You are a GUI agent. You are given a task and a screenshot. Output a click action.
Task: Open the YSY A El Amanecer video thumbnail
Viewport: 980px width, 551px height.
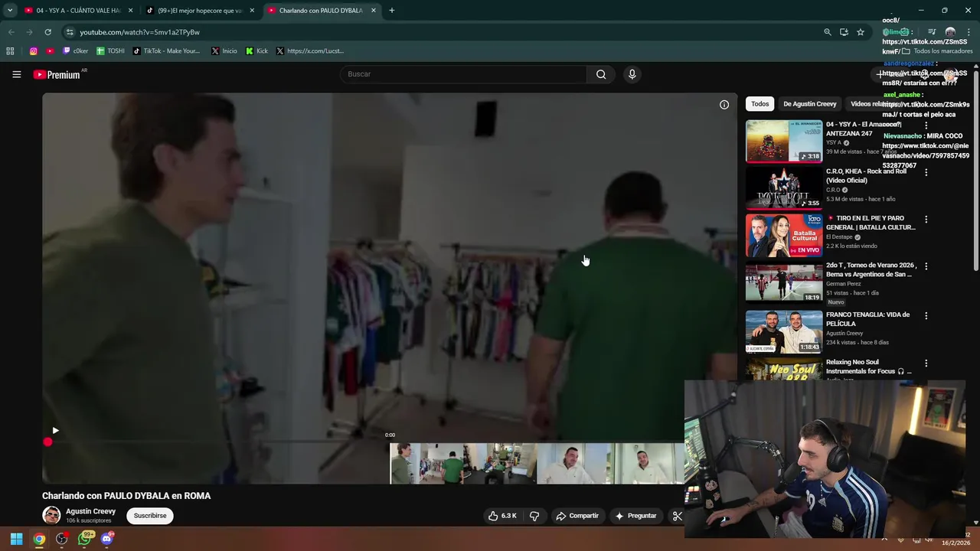pos(784,141)
